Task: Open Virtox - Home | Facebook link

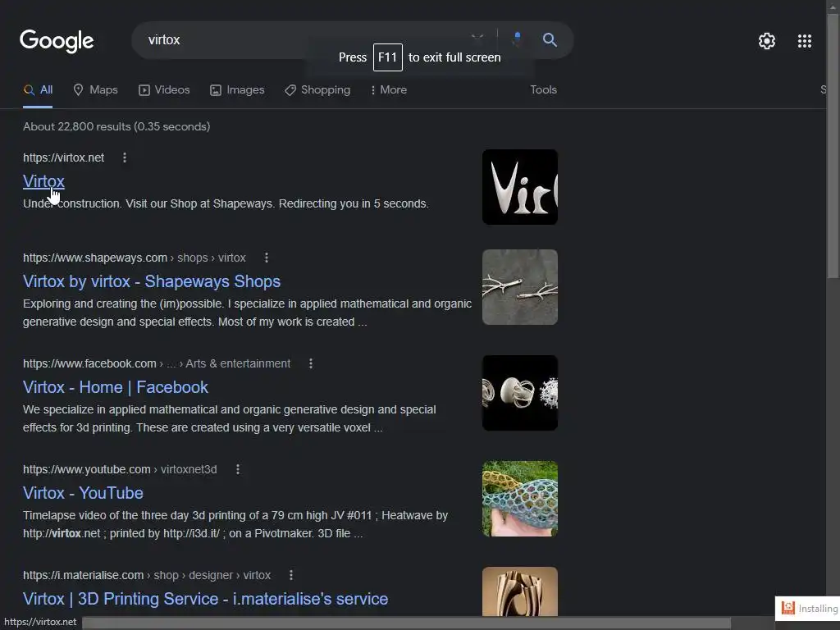Action: pyautogui.click(x=115, y=387)
